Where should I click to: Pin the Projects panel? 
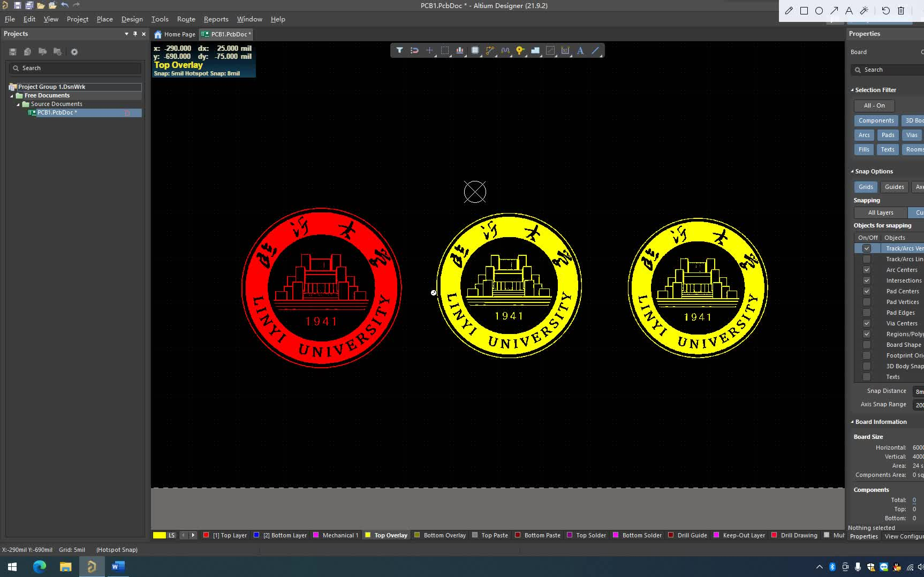pos(135,34)
